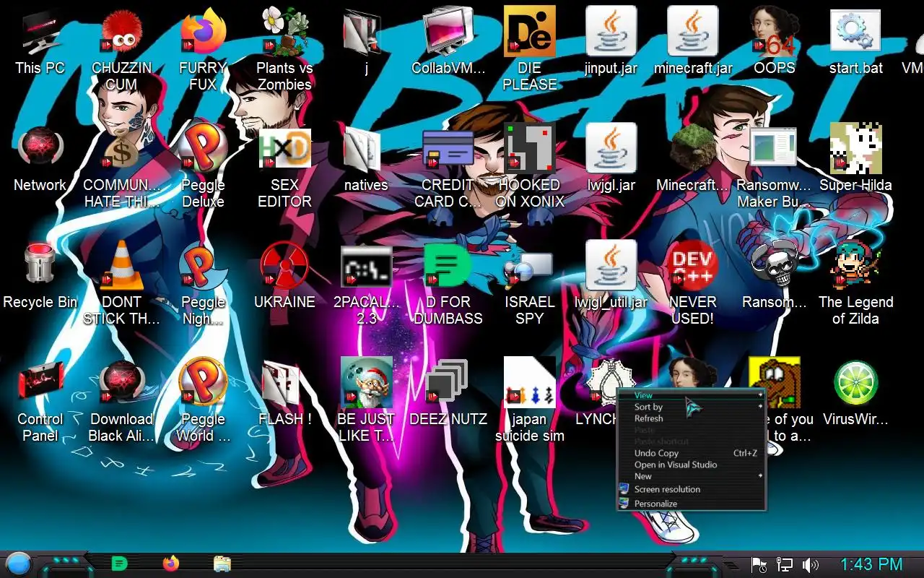The image size is (924, 578).
Task: Open Action Center flag tray icon
Action: point(759,564)
